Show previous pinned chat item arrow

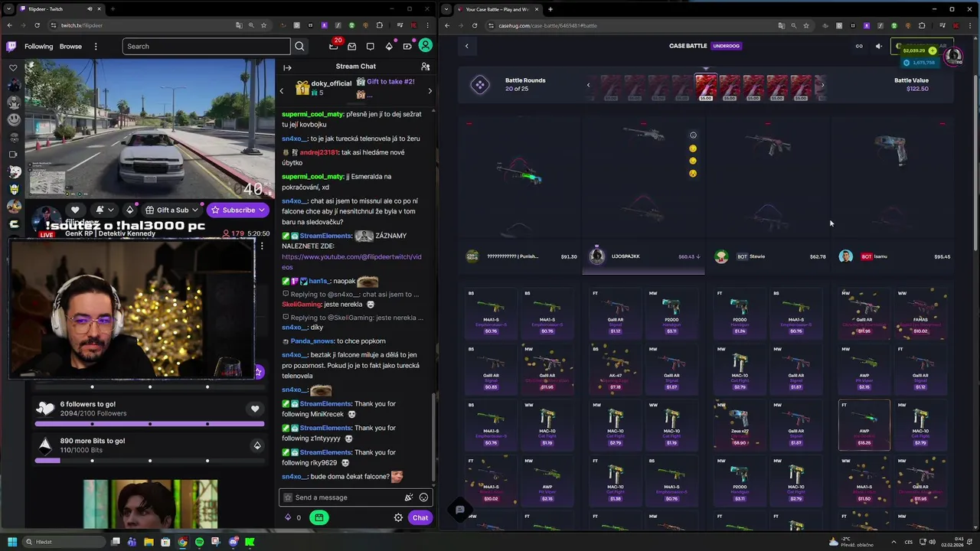pos(281,91)
